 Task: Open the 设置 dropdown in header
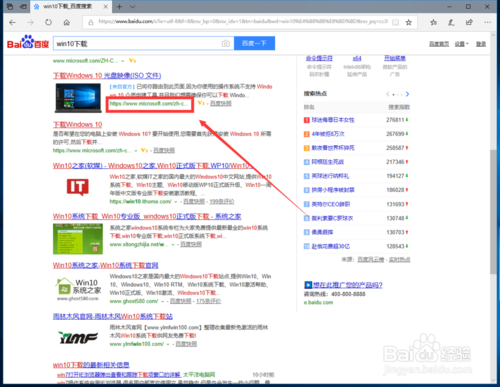461,44
